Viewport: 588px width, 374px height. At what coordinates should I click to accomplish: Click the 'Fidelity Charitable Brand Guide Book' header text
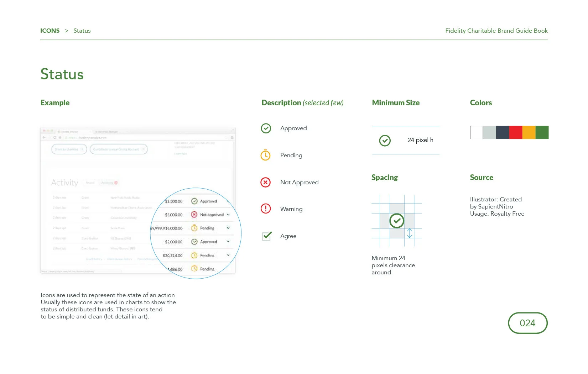coord(496,31)
